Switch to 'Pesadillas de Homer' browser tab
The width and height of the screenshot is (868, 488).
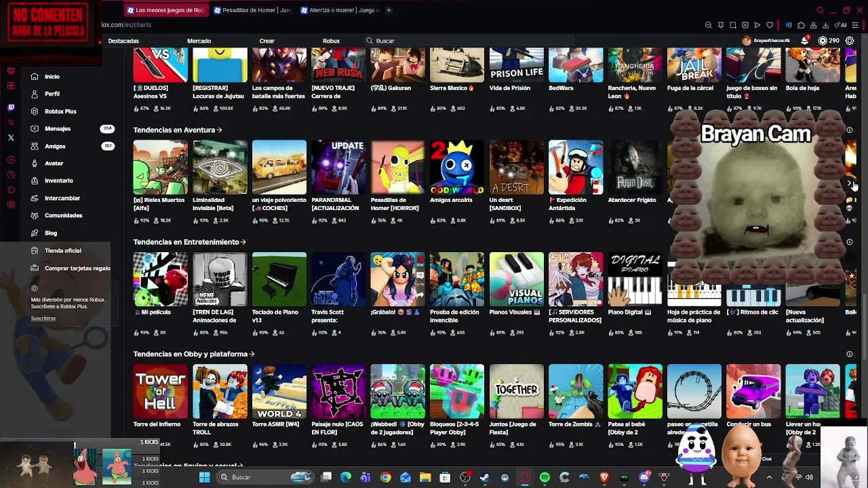point(253,10)
